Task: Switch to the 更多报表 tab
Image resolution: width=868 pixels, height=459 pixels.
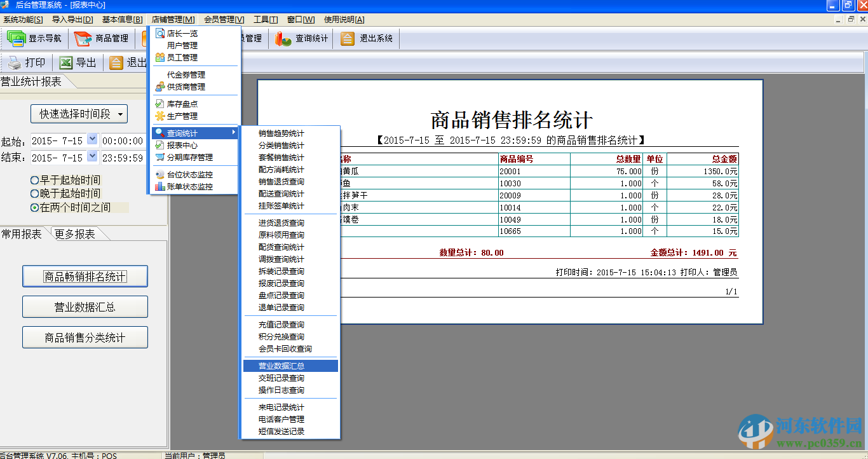Action: click(75, 235)
